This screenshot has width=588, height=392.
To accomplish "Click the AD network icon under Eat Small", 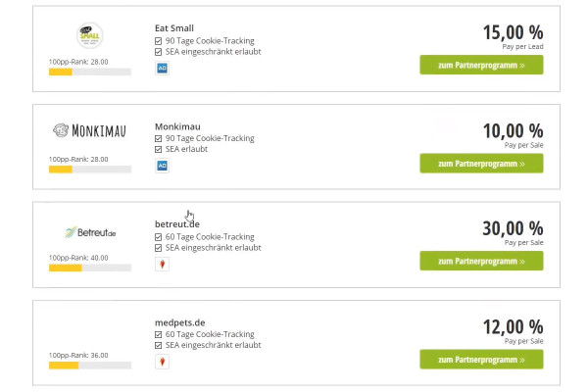I will pyautogui.click(x=162, y=69).
